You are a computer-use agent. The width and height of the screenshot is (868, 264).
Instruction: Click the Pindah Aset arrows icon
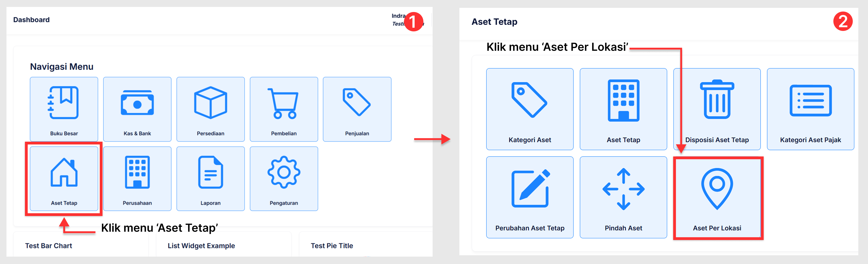623,192
